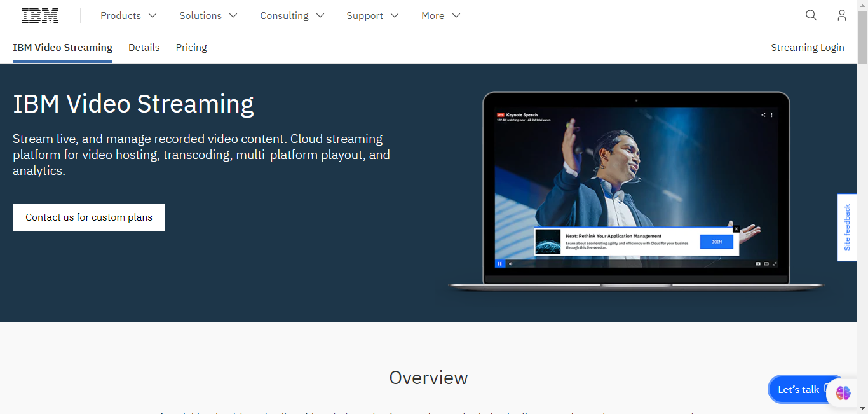Click the Overview heading
Viewport: 868px width, 414px height.
tap(428, 378)
